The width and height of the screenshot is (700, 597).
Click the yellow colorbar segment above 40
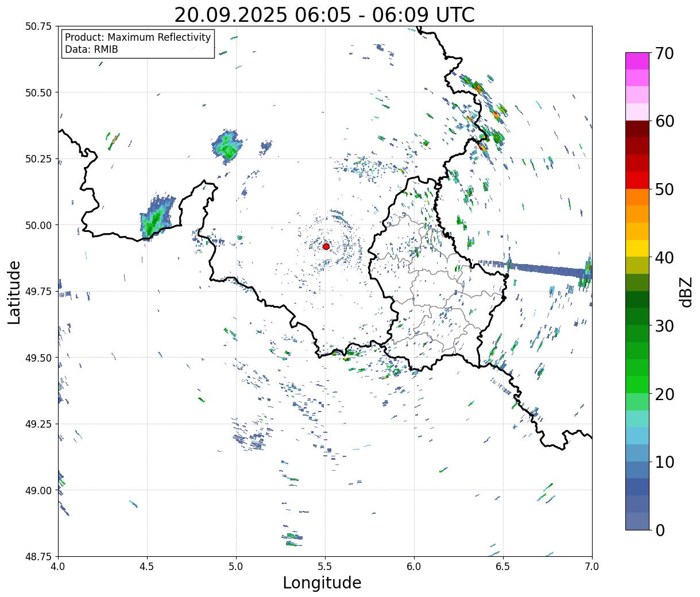(x=637, y=248)
